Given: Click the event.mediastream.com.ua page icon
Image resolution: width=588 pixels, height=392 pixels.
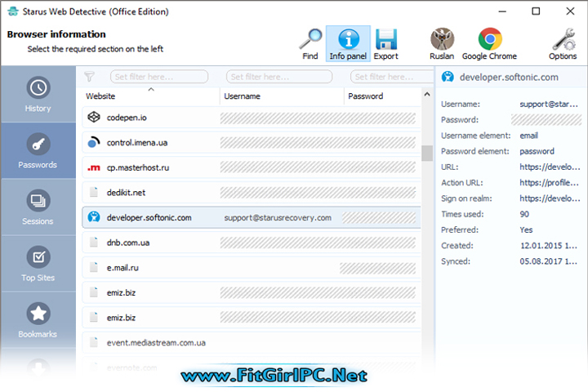Looking at the screenshot, I should point(94,342).
